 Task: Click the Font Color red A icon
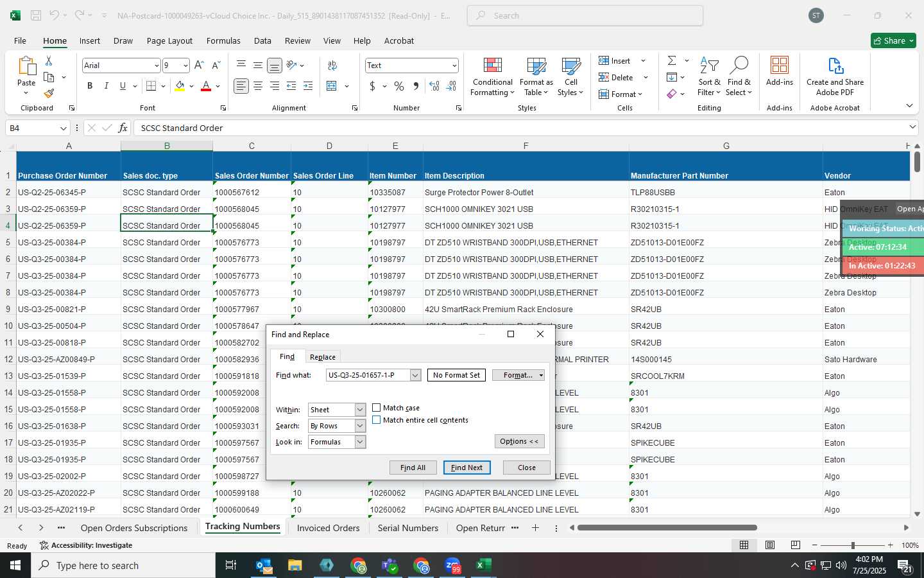tap(206, 86)
